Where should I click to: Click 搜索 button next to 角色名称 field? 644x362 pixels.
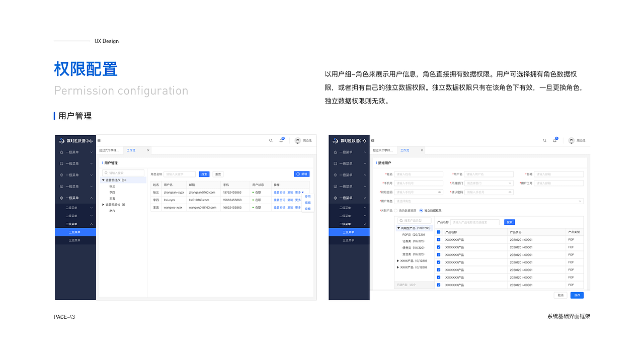(204, 174)
